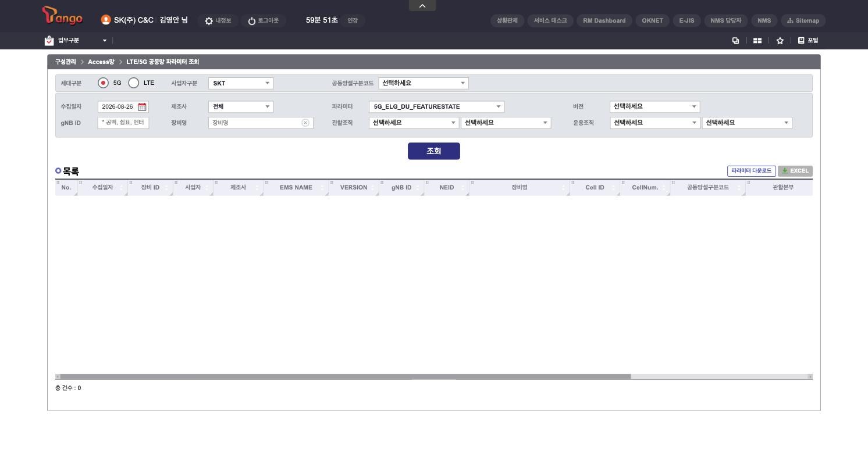Click the 장비명 input field
The height and width of the screenshot is (472, 868).
pos(261,123)
